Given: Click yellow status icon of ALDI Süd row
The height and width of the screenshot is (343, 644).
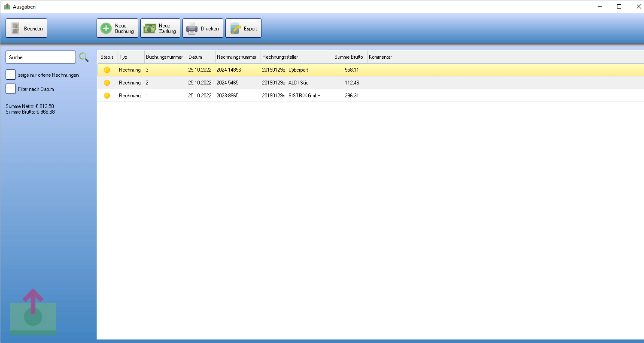Looking at the screenshot, I should pyautogui.click(x=107, y=83).
